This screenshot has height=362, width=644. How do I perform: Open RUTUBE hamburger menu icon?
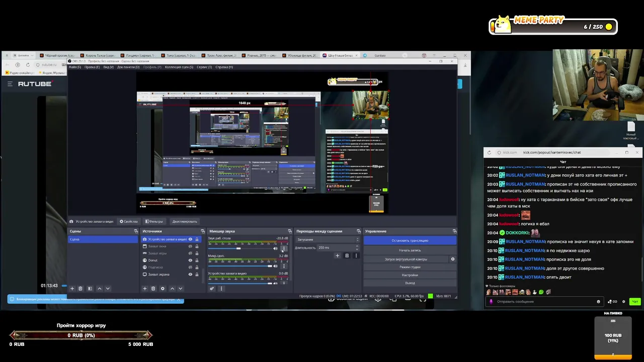[x=10, y=84]
